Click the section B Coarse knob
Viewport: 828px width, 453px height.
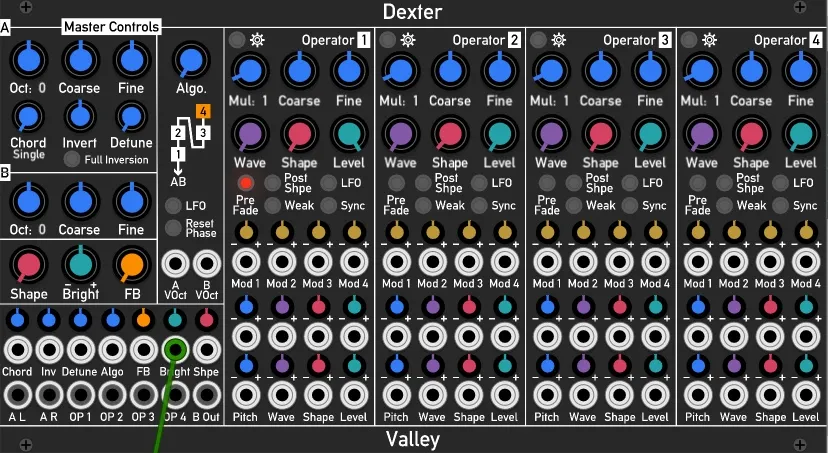tap(80, 202)
